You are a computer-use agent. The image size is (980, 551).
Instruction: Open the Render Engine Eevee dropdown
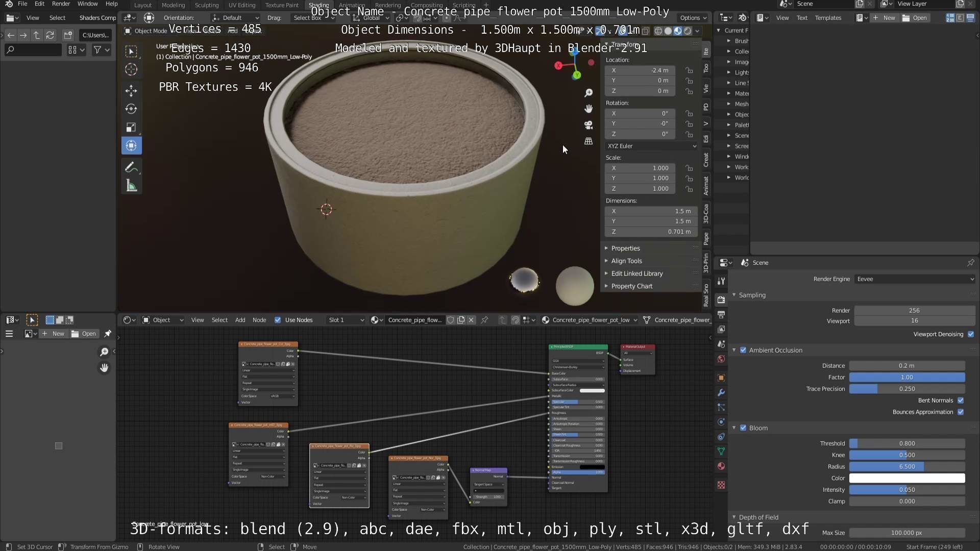click(x=914, y=279)
